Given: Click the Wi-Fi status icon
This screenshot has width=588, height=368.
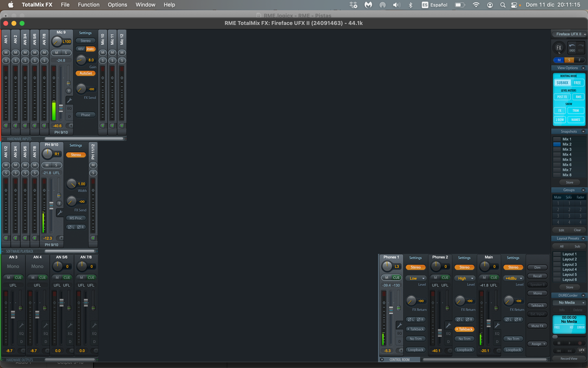Looking at the screenshot, I should pos(476,5).
